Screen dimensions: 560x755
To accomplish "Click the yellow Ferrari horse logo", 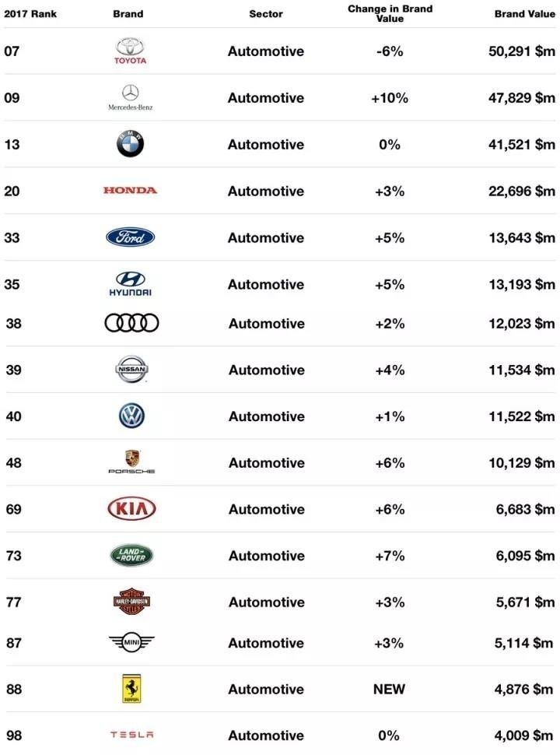I will point(131,689).
